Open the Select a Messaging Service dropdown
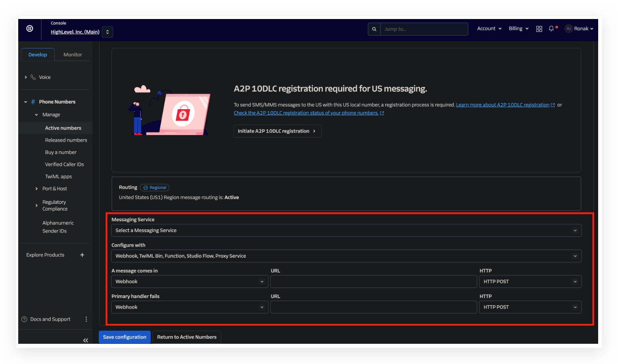Image resolution: width=618 pixels, height=364 pixels. (346, 231)
